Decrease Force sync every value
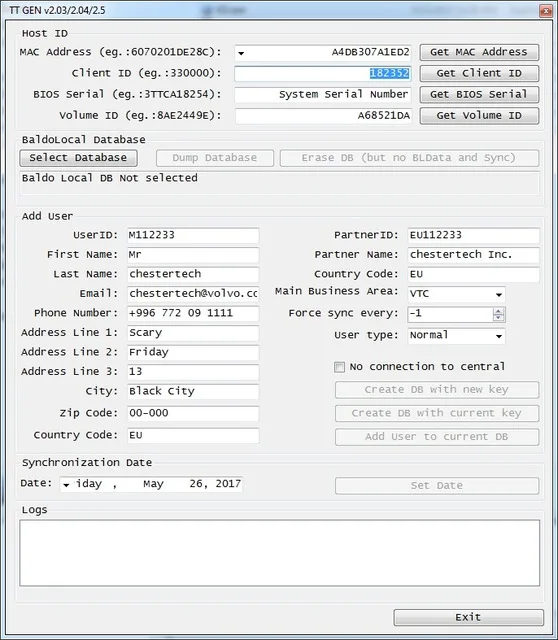This screenshot has height=640, width=558. (498, 318)
